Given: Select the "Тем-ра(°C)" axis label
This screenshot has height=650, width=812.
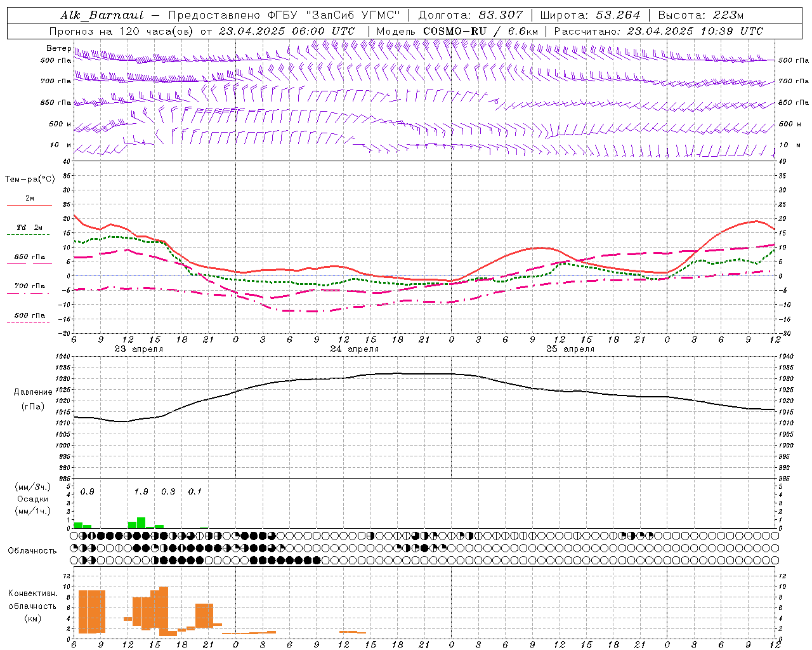Looking at the screenshot, I should 30,180.
